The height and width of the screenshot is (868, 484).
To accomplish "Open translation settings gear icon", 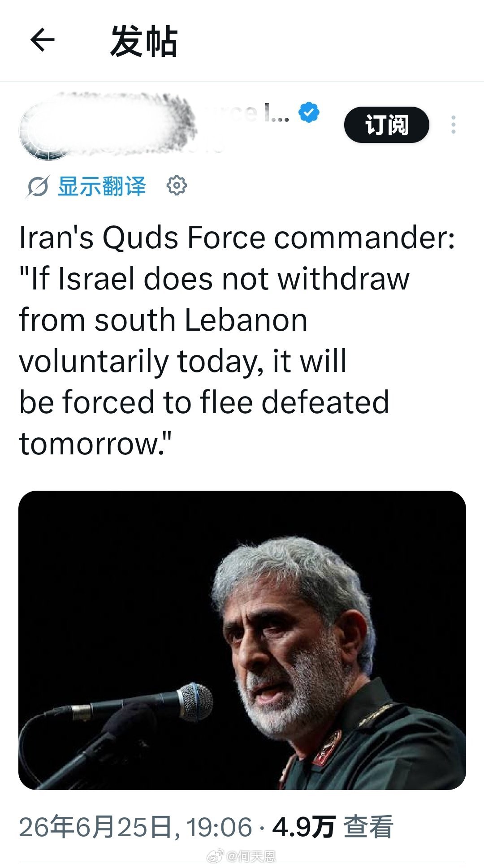I will (x=177, y=186).
